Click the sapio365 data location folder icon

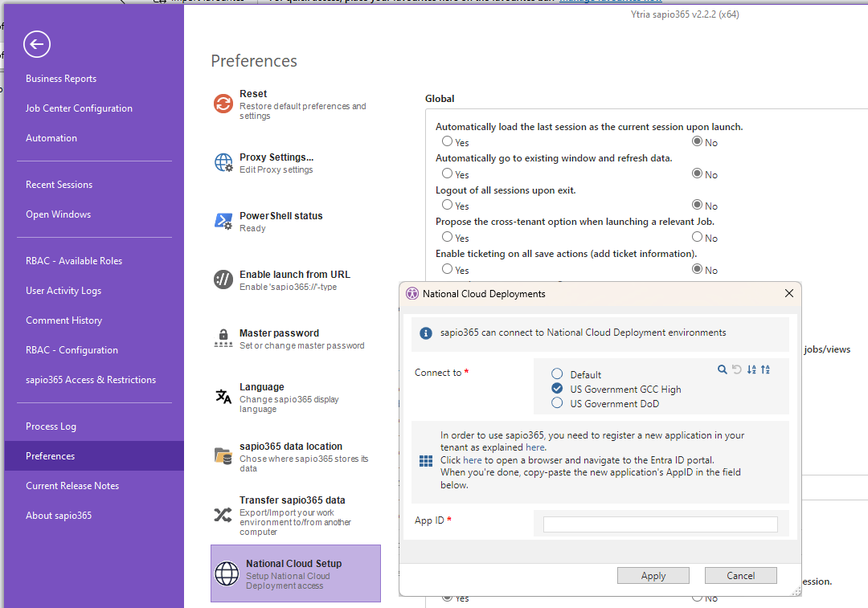pos(223,456)
